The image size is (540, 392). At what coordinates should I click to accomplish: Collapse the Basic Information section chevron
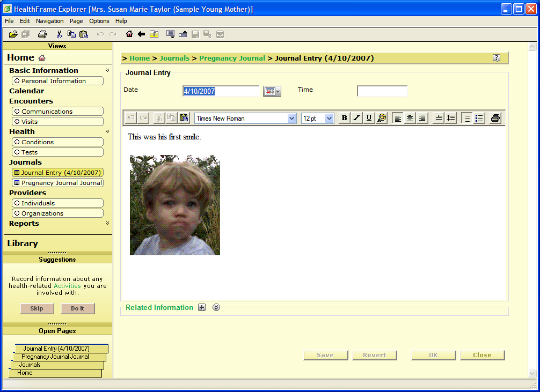[107, 70]
